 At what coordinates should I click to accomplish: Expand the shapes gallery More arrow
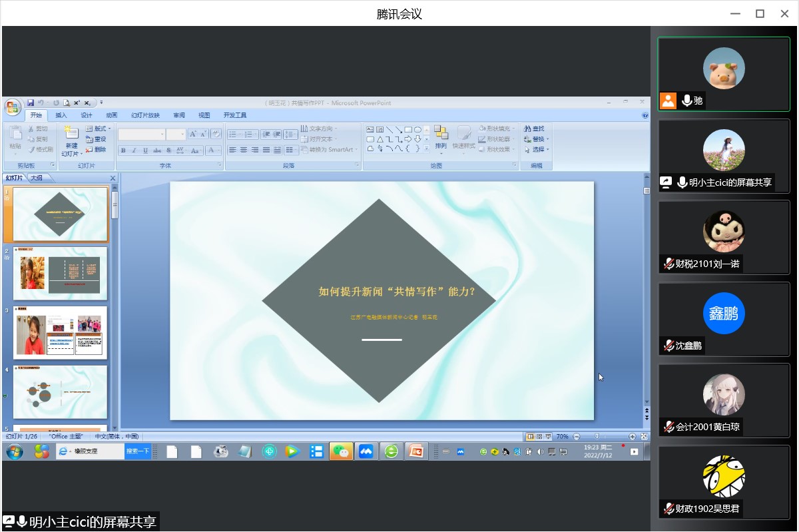click(x=426, y=148)
